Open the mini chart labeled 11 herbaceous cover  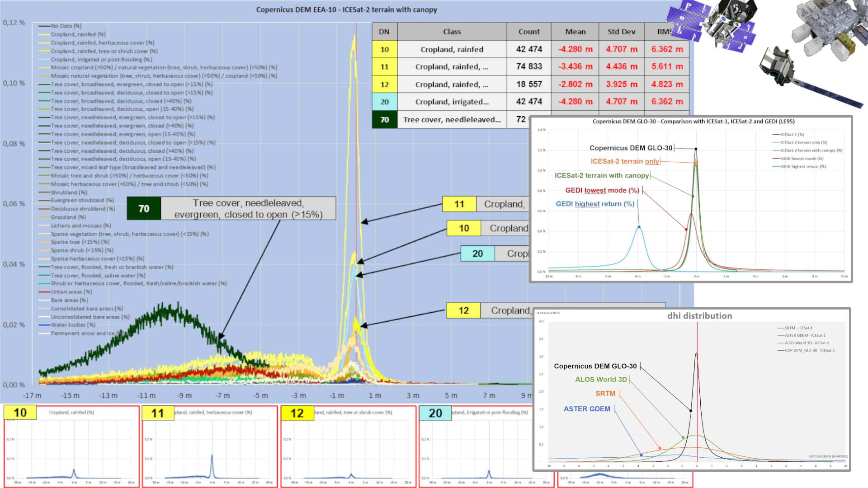pos(210,447)
